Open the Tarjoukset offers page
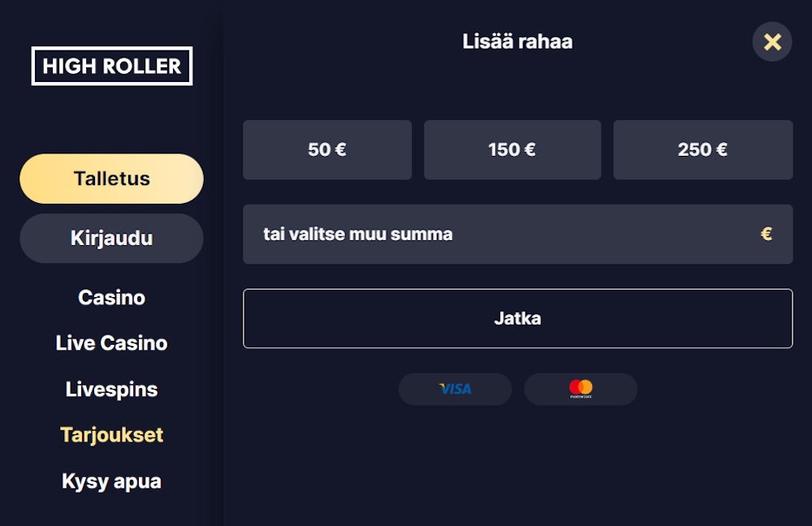The width and height of the screenshot is (812, 526). coord(111,435)
